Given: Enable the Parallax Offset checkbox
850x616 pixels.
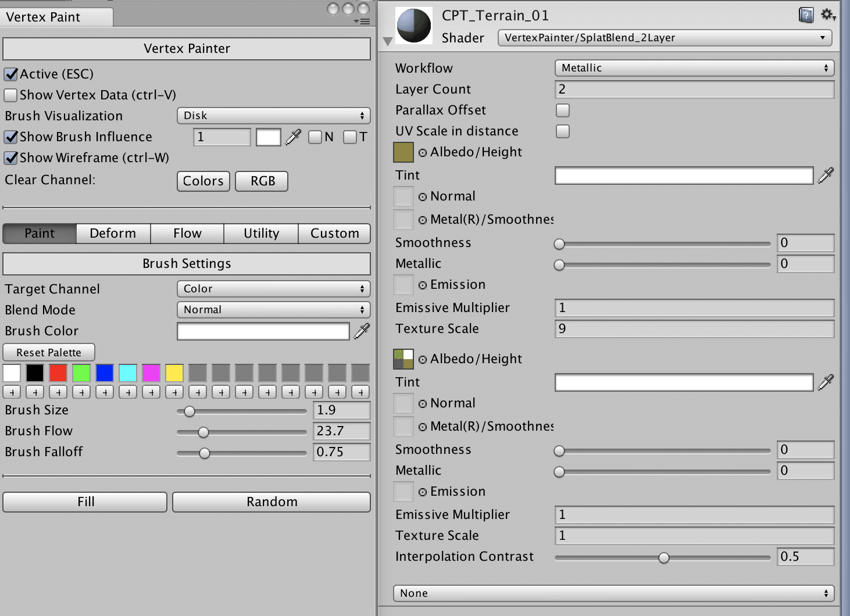Looking at the screenshot, I should click(x=563, y=110).
